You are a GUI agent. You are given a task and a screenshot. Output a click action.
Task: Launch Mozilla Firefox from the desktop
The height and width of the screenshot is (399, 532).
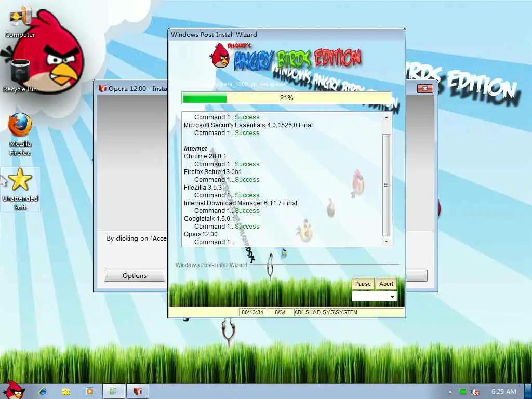coord(20,135)
